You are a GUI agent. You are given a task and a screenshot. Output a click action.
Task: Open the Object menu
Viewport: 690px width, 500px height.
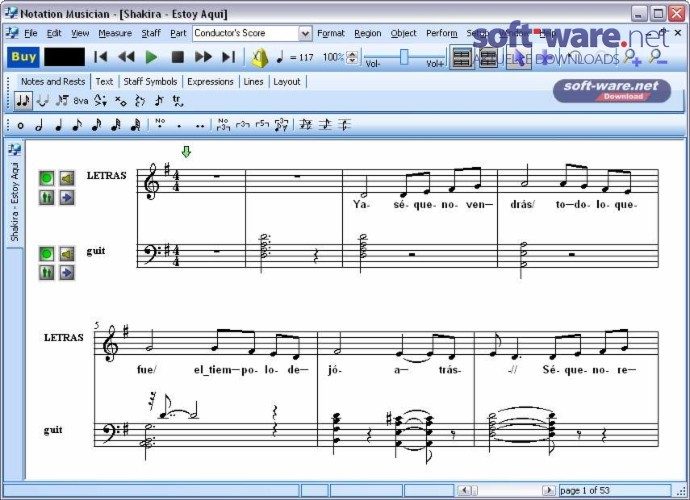click(403, 33)
